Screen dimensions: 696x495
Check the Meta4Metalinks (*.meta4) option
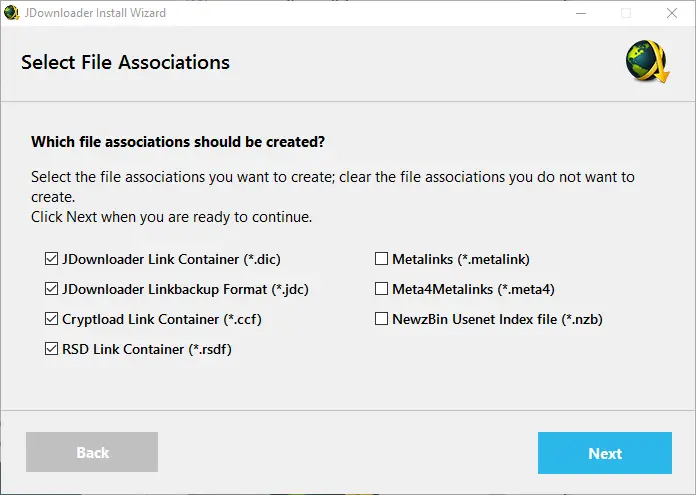pyautogui.click(x=381, y=289)
